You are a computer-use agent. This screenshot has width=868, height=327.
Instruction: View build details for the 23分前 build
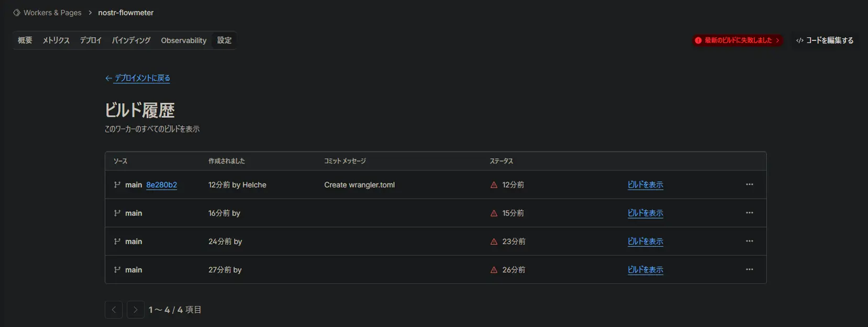645,242
